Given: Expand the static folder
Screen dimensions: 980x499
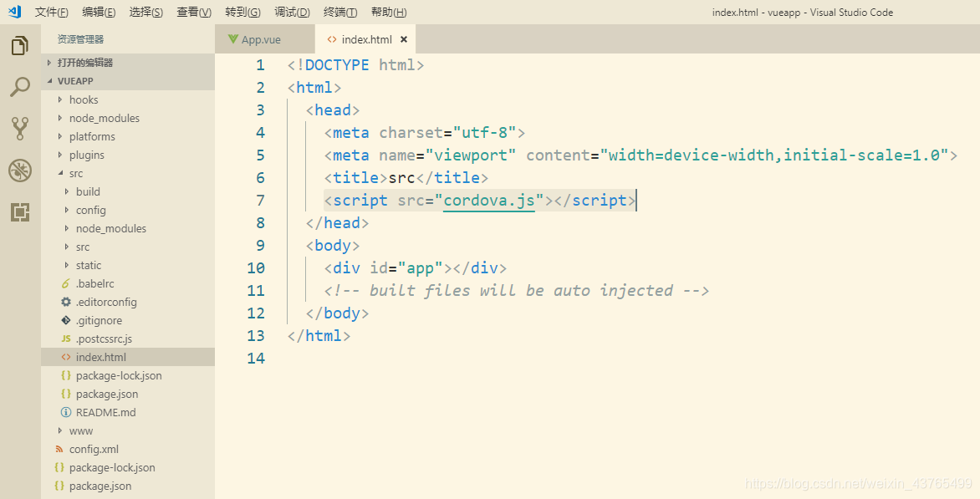Looking at the screenshot, I should [127, 266].
